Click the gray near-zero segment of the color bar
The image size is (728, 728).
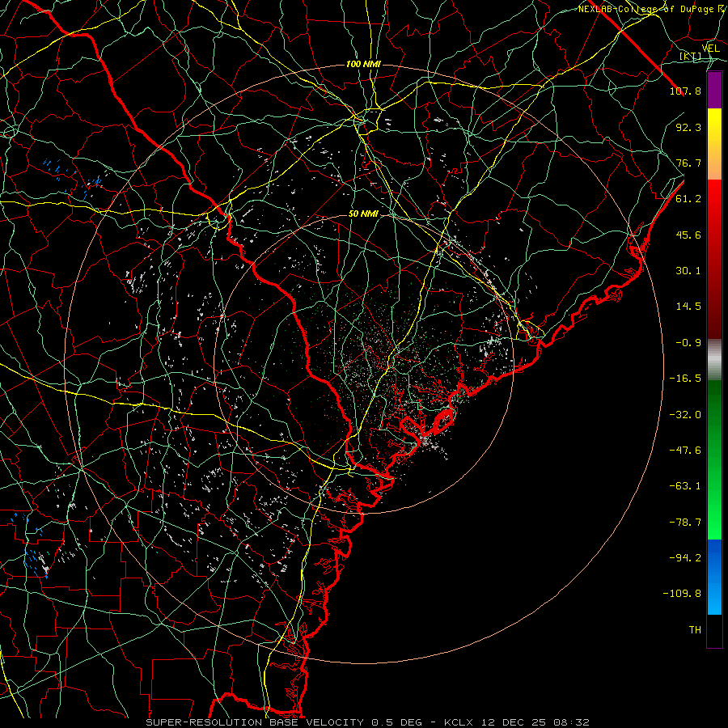pos(714,360)
